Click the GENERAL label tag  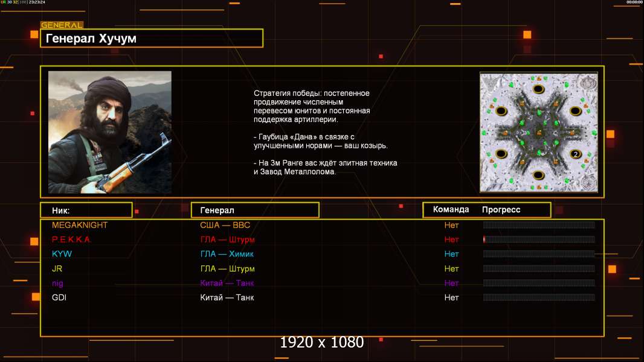[x=62, y=25]
